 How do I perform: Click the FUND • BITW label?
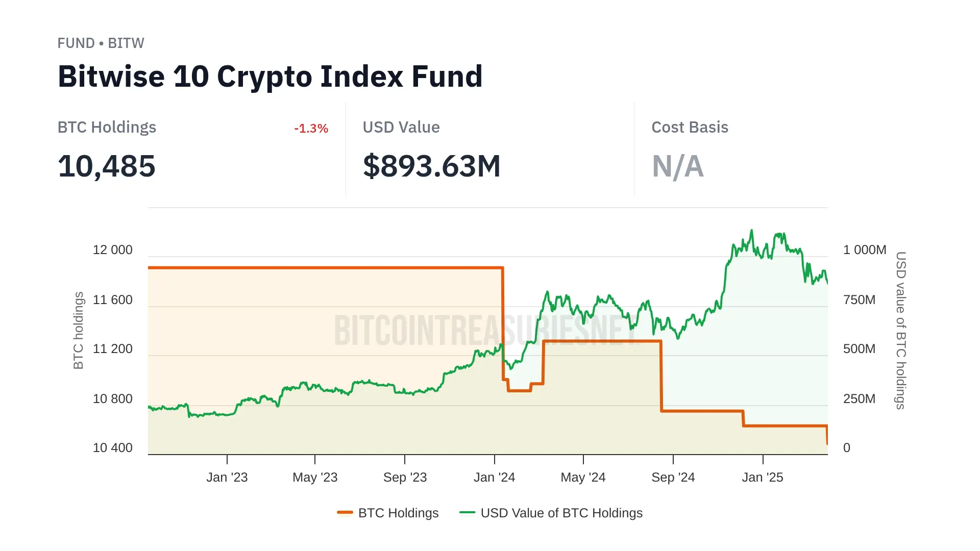[x=101, y=43]
